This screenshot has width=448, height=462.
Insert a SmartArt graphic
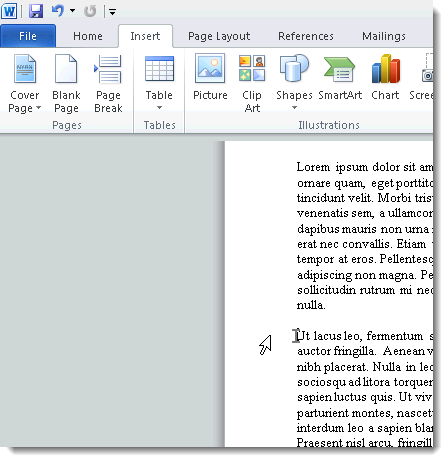[x=340, y=78]
